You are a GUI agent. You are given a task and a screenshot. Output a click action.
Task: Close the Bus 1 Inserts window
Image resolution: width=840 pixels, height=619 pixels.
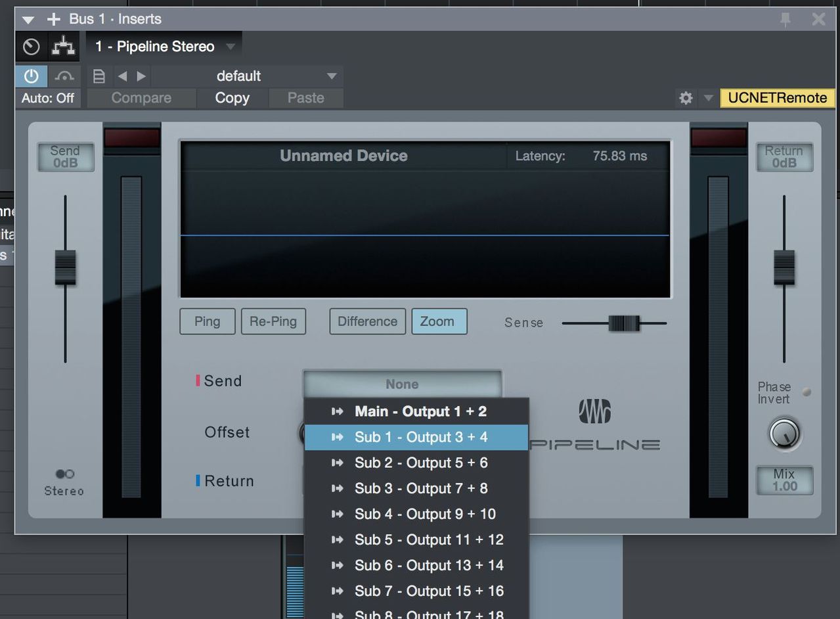(x=818, y=19)
